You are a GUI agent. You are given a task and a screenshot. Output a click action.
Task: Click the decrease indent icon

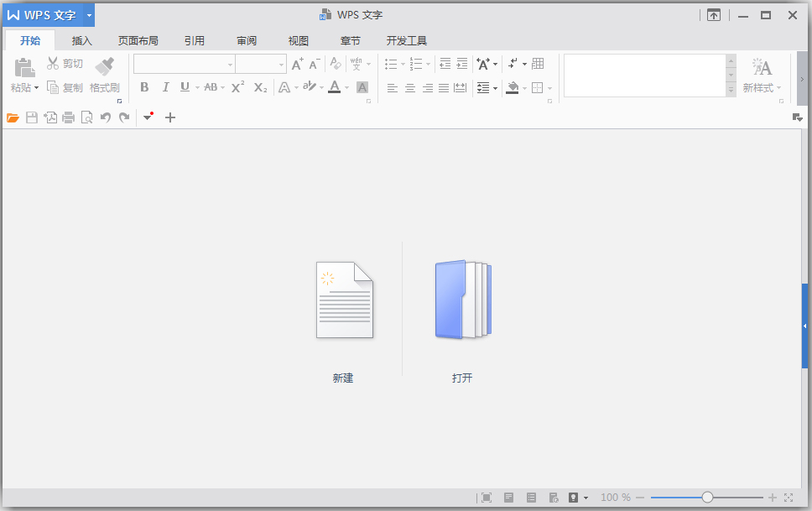pyautogui.click(x=445, y=63)
